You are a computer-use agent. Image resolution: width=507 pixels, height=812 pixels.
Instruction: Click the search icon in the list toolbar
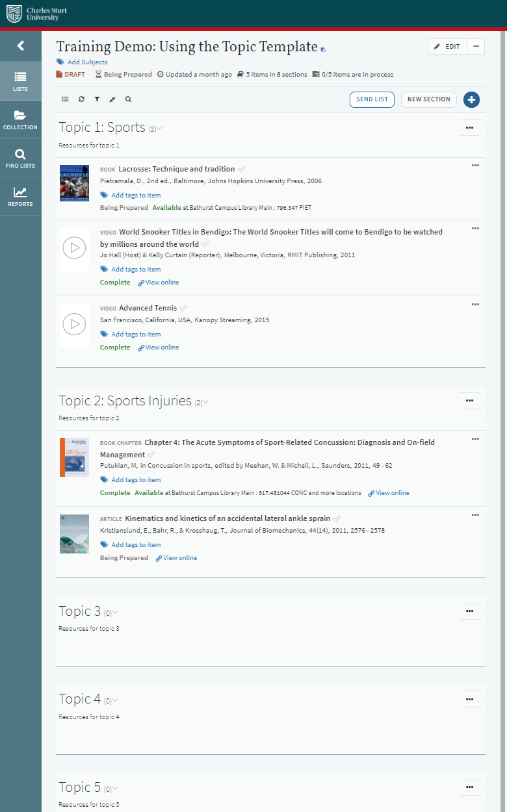[127, 99]
